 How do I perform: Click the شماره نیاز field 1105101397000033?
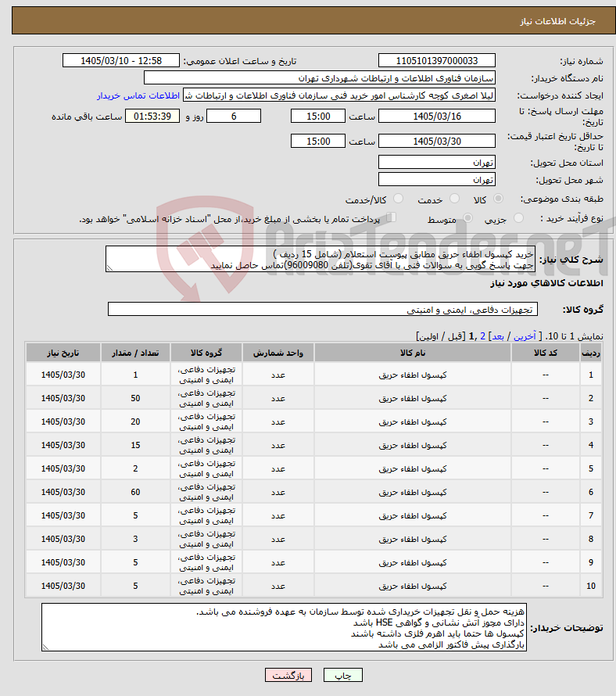[x=437, y=60]
